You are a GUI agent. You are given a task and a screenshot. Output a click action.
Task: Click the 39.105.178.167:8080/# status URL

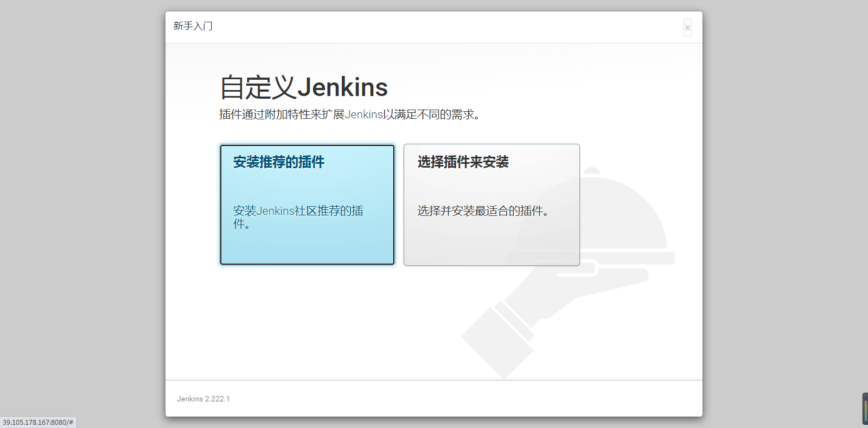point(38,422)
